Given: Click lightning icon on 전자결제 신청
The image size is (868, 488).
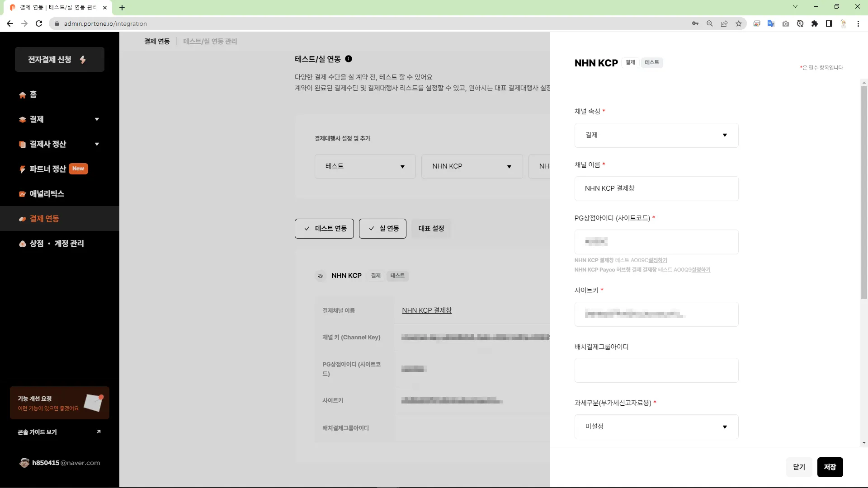Looking at the screenshot, I should click(x=83, y=60).
